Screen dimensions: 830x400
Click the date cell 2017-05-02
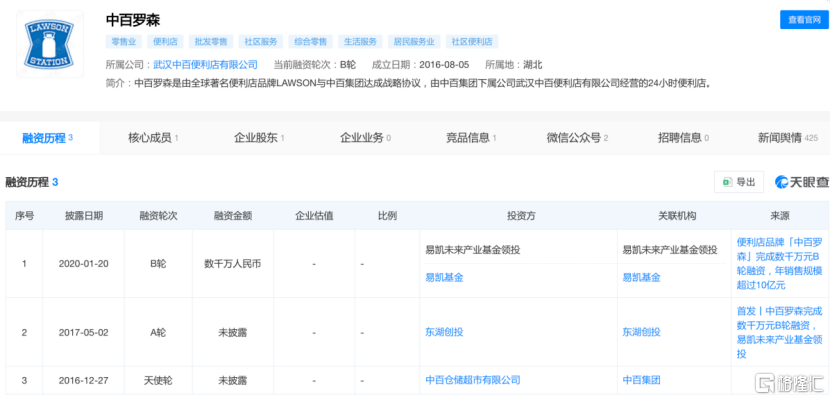(x=84, y=332)
